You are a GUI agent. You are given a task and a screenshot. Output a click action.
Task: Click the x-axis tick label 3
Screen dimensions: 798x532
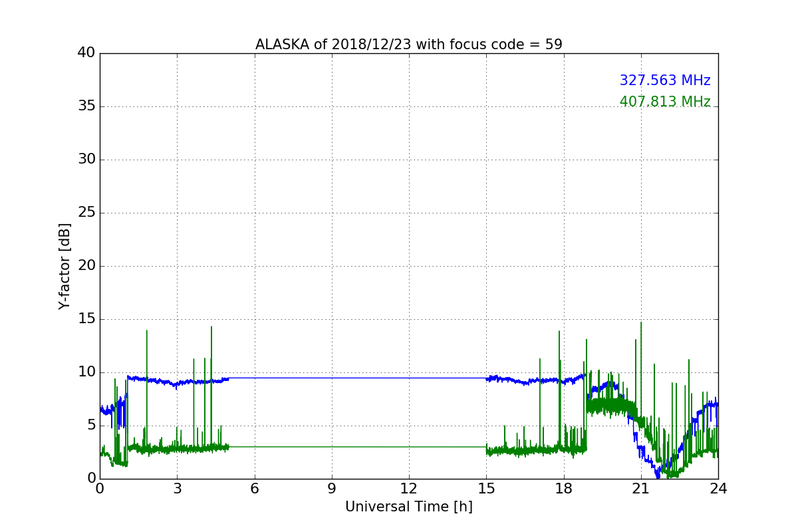point(177,489)
